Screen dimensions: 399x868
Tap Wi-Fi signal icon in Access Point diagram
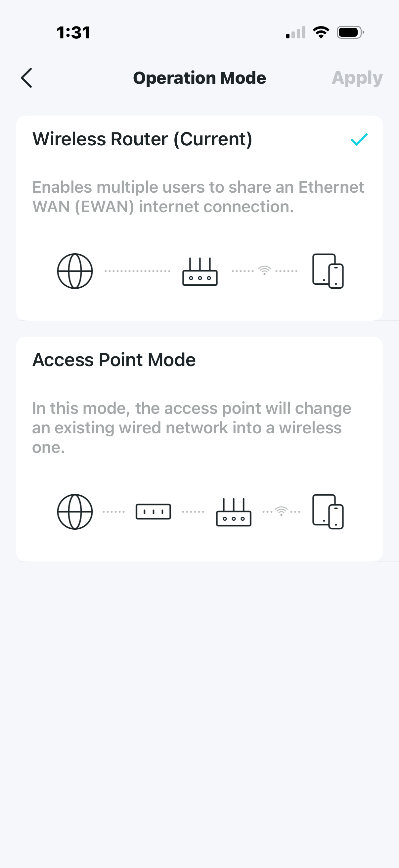tap(281, 511)
